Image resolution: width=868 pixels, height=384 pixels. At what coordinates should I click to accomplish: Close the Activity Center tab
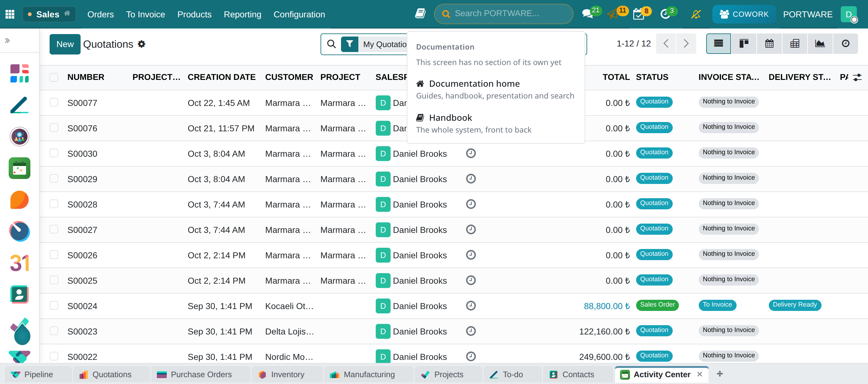[700, 374]
